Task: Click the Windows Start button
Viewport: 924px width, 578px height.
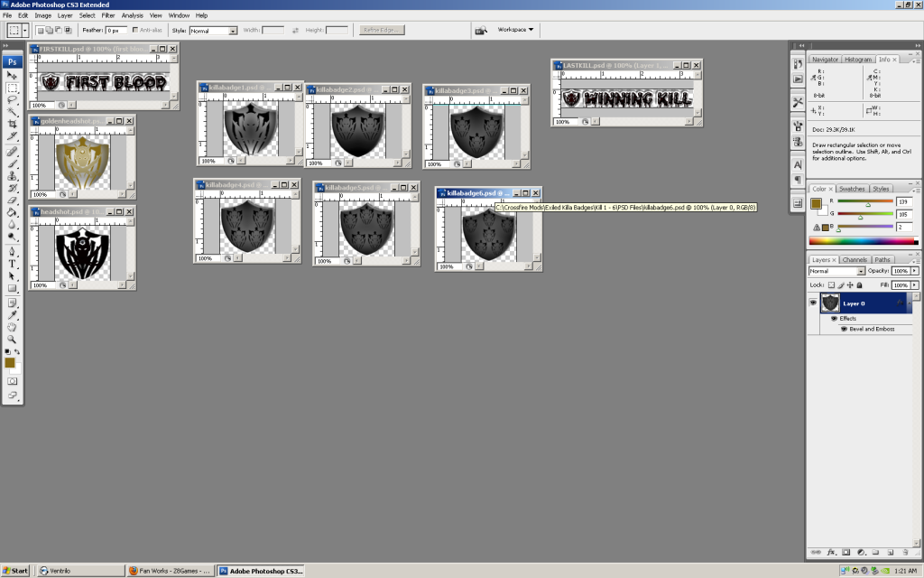Action: pyautogui.click(x=14, y=570)
